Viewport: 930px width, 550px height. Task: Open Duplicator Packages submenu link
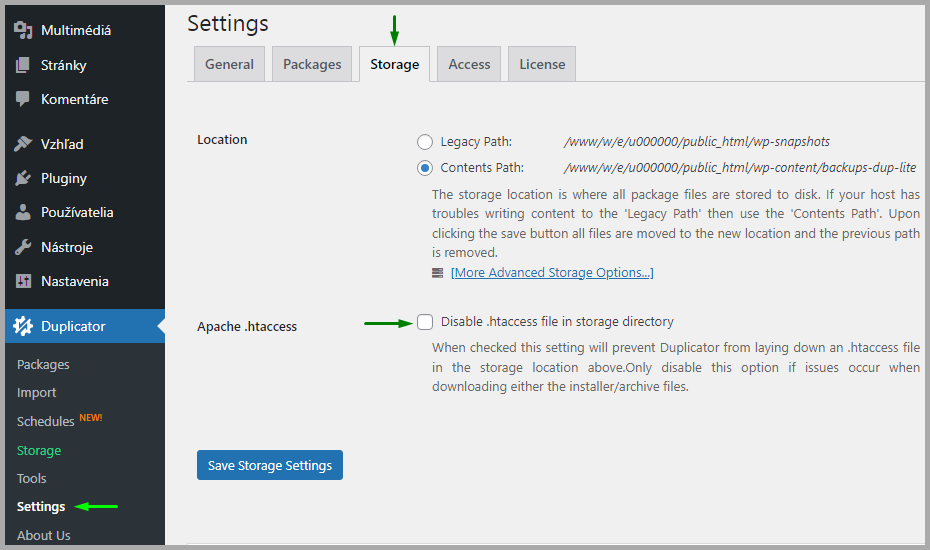pos(43,364)
